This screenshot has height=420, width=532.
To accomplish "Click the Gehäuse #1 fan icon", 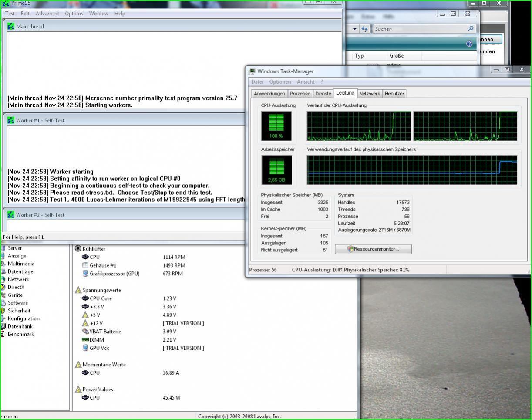I will click(x=85, y=265).
